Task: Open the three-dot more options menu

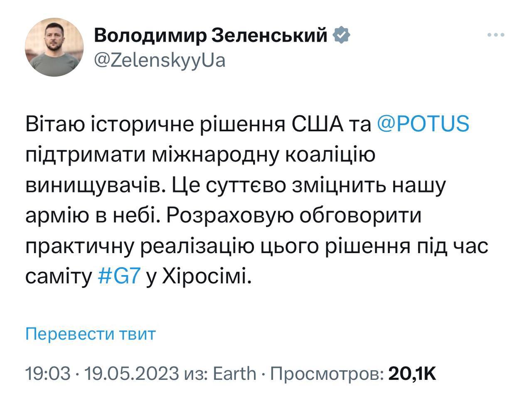Action: pos(495,35)
